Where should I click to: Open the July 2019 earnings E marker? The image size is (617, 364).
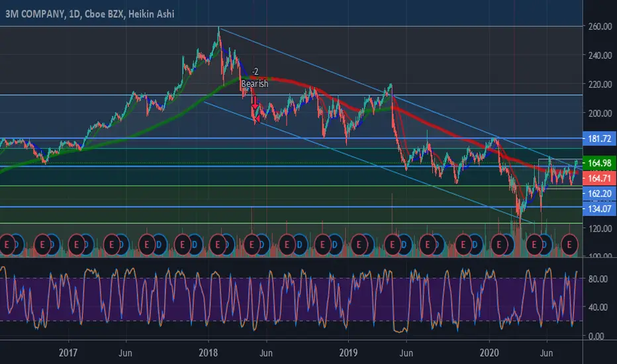(x=428, y=245)
